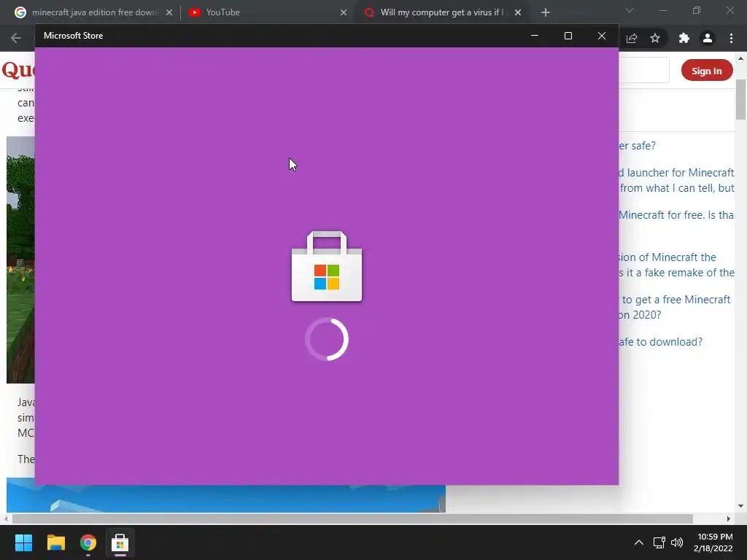Viewport: 747px width, 560px height.
Task: Open Google Chrome from taskbar
Action: tap(88, 542)
